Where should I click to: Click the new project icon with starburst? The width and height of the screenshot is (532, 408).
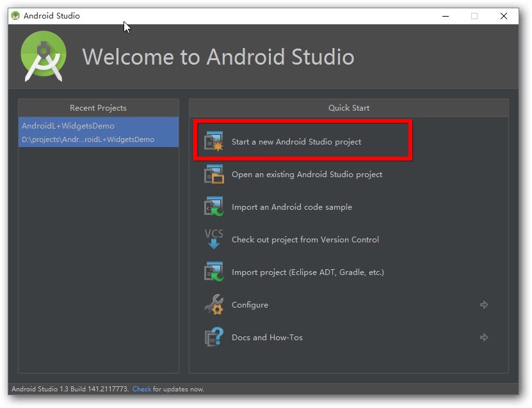pyautogui.click(x=214, y=141)
